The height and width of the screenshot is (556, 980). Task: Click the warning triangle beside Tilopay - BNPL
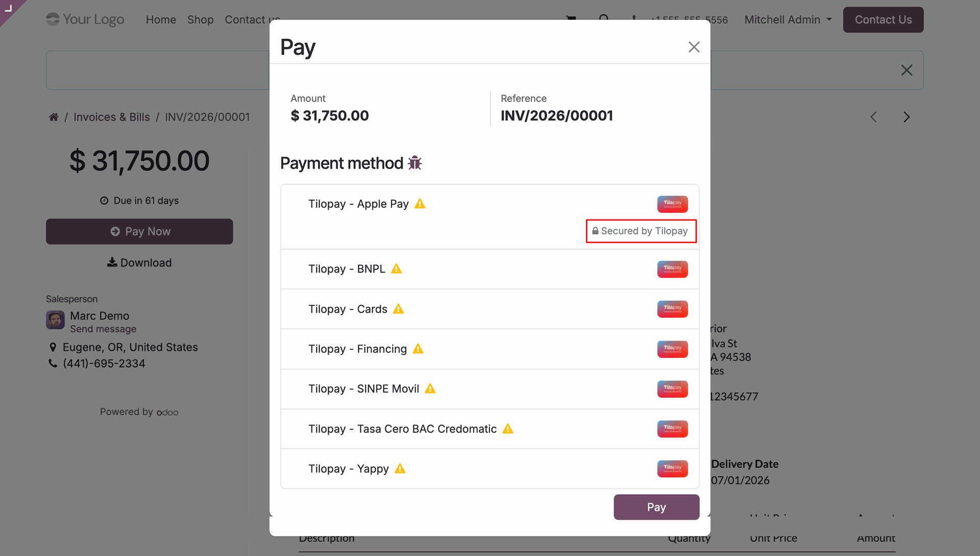[x=397, y=269]
